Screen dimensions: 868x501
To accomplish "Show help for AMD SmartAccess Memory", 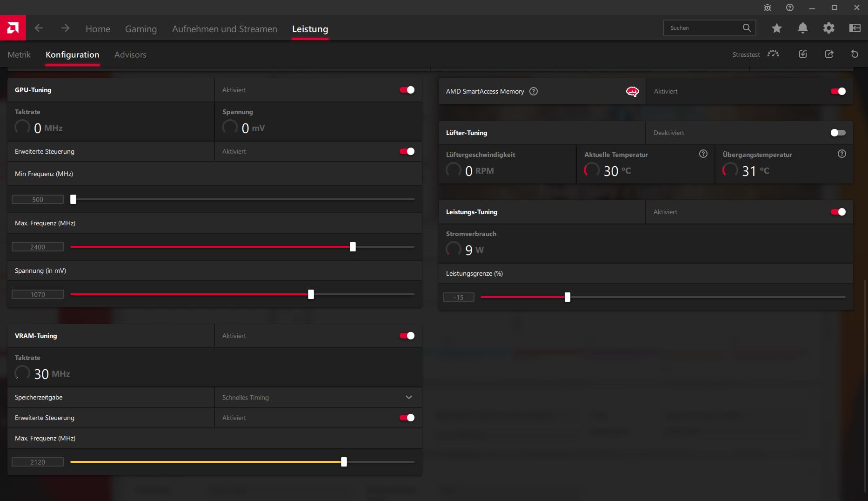I will click(534, 91).
